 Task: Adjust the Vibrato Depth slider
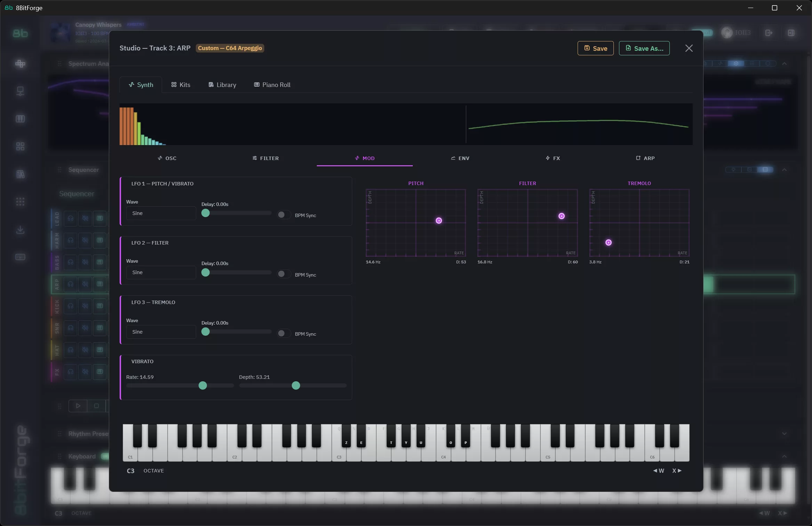(295, 385)
